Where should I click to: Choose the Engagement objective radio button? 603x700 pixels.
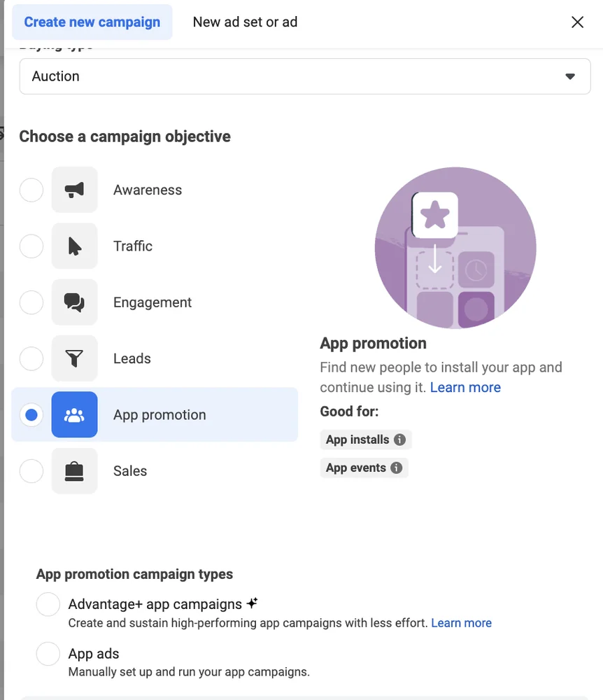[x=31, y=302]
